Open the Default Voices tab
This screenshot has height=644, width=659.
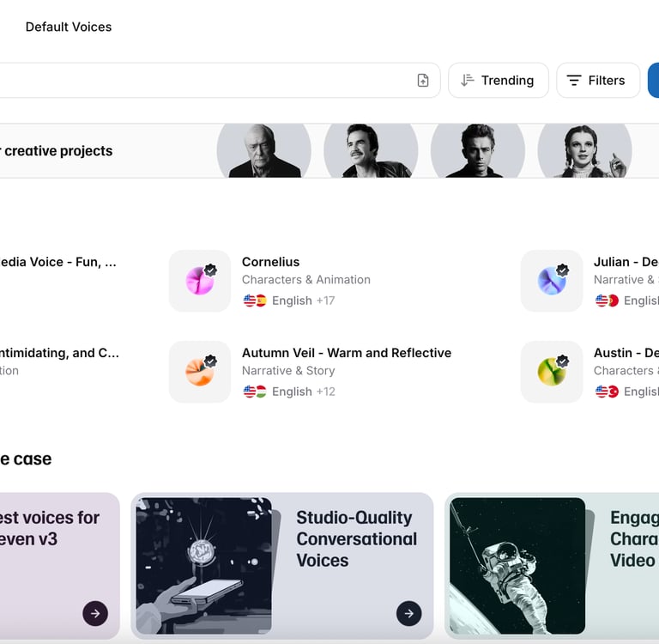(x=69, y=27)
